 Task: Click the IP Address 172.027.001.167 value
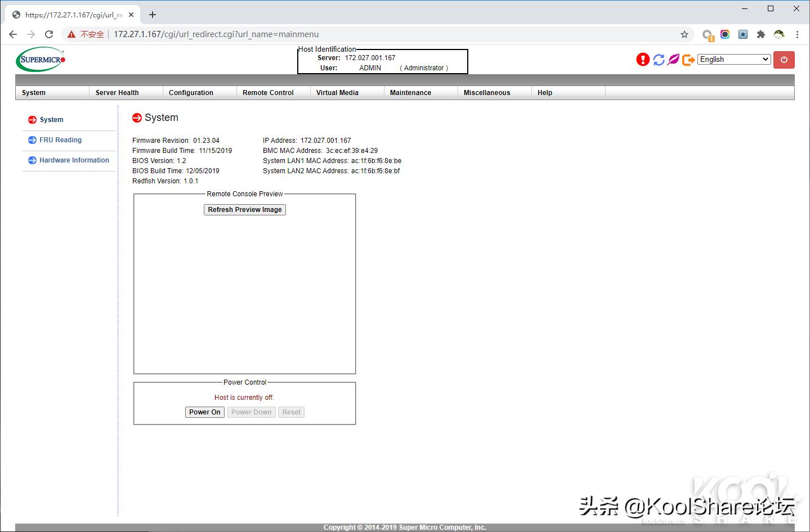tap(325, 141)
